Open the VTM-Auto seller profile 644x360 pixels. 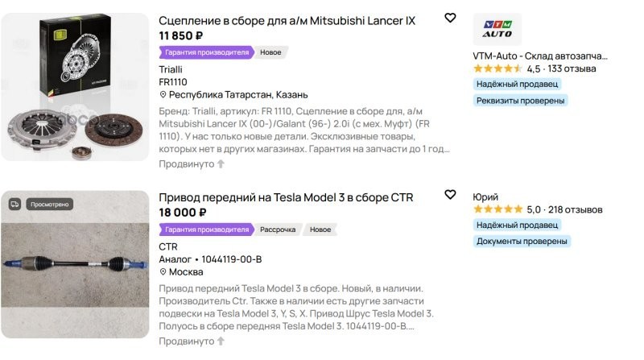540,56
